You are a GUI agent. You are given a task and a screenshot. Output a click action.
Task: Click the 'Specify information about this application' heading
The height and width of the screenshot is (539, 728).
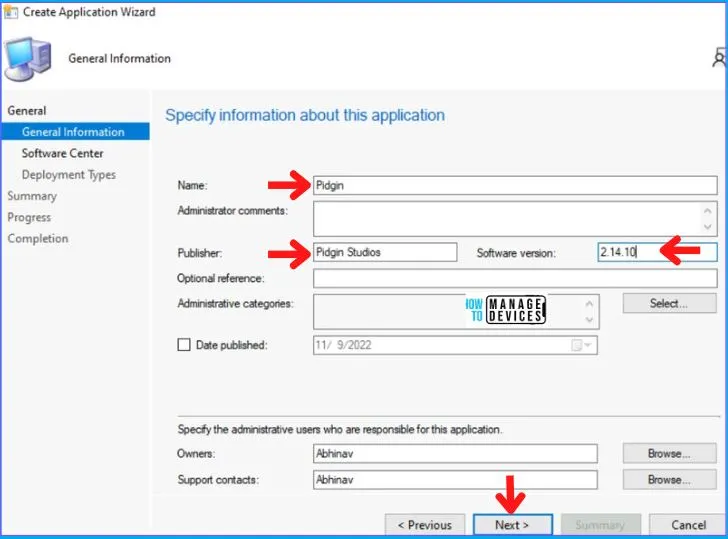pyautogui.click(x=305, y=115)
